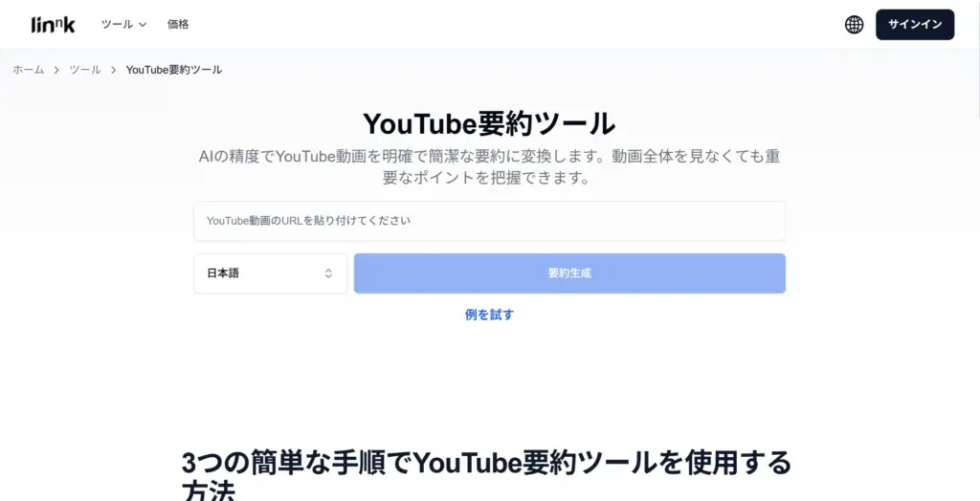Screen dimensions: 980x501
Task: Click the up-down arrows in the 日本語 selector
Action: [x=328, y=273]
